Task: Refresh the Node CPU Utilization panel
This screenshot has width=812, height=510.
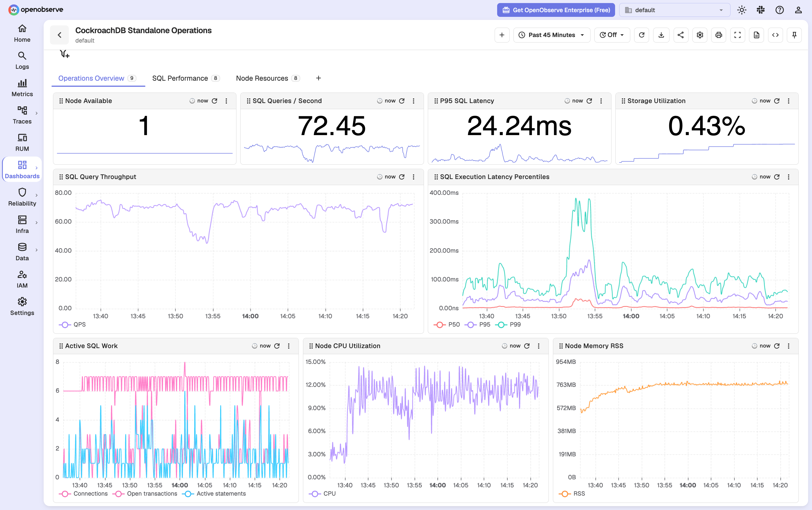Action: [527, 346]
